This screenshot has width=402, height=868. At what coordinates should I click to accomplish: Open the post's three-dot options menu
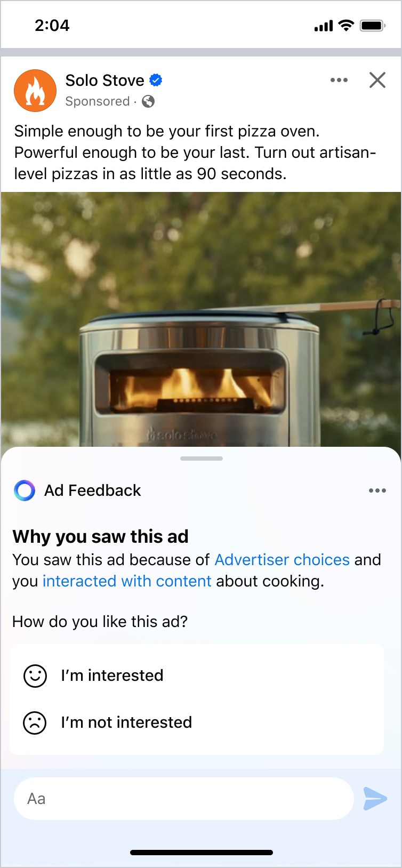point(339,81)
